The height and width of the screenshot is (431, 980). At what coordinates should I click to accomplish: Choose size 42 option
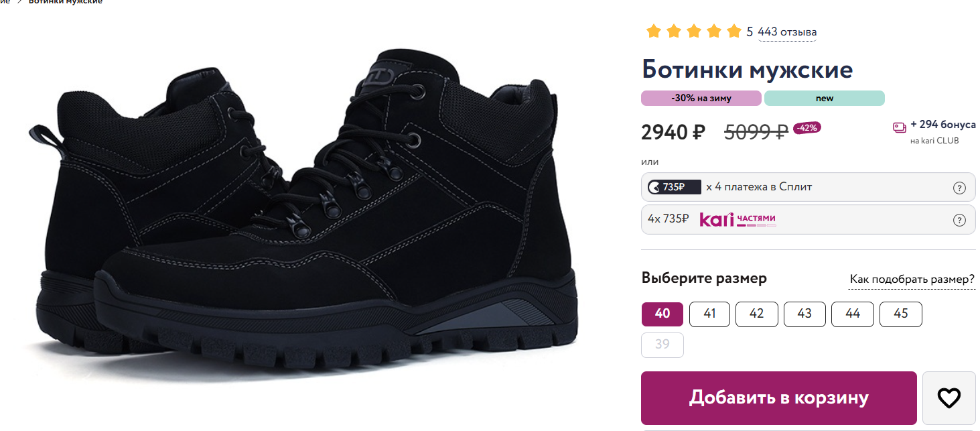point(757,314)
